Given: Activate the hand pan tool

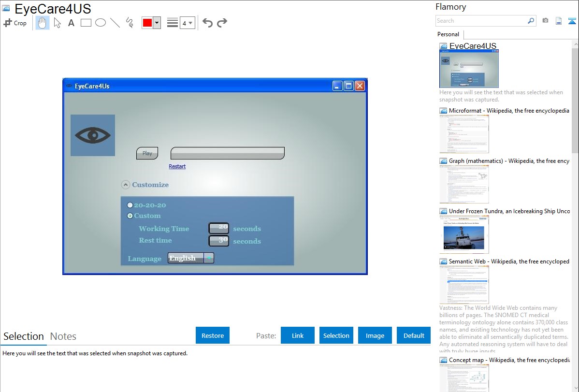Looking at the screenshot, I should [43, 23].
